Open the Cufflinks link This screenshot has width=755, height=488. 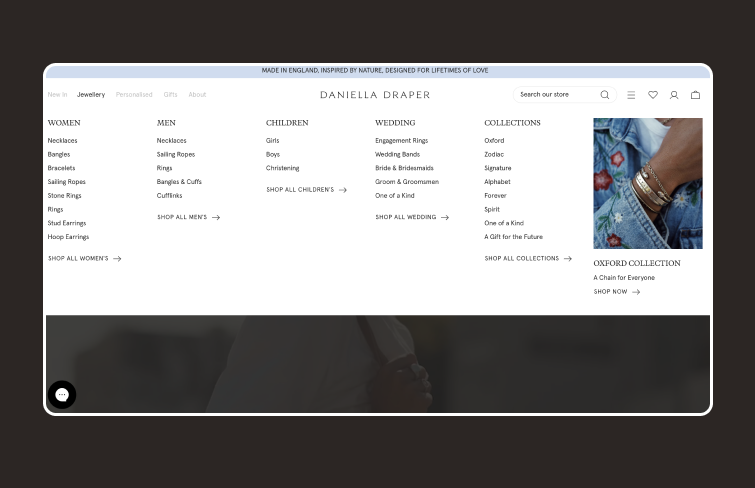point(169,196)
